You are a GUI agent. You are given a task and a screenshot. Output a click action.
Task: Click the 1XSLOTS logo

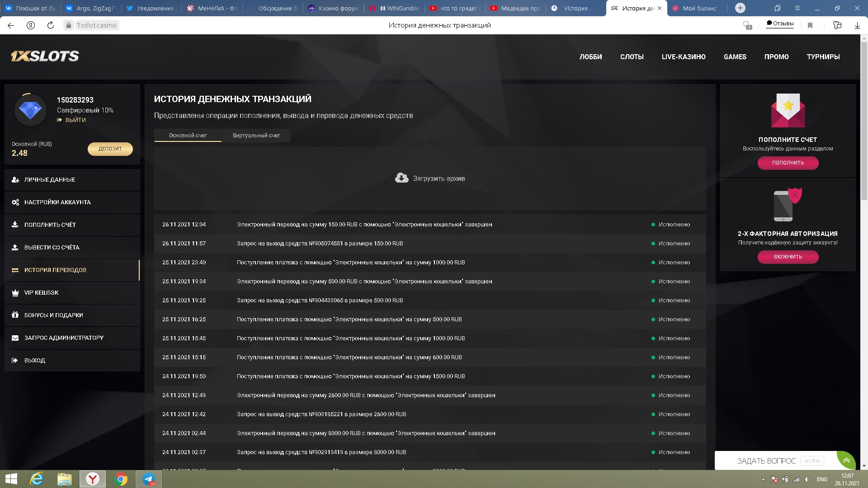point(45,56)
